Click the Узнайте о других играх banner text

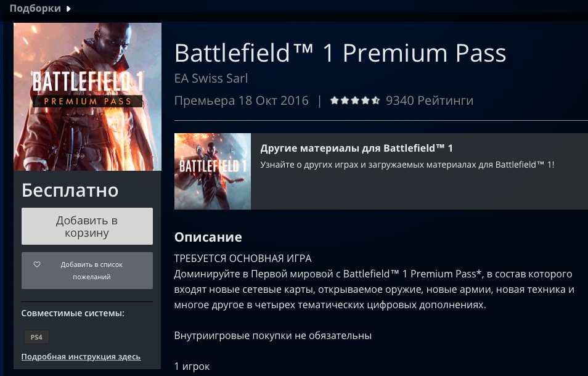click(407, 166)
